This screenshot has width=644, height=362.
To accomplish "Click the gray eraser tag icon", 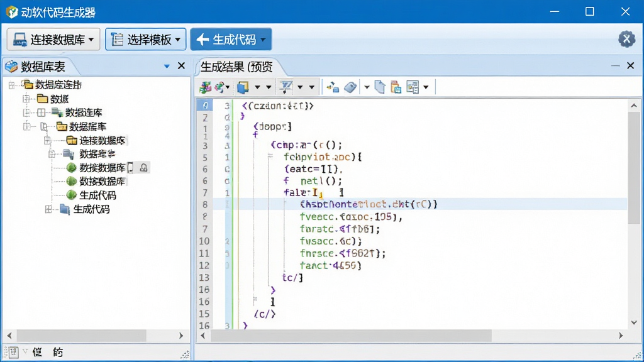I will (x=350, y=87).
